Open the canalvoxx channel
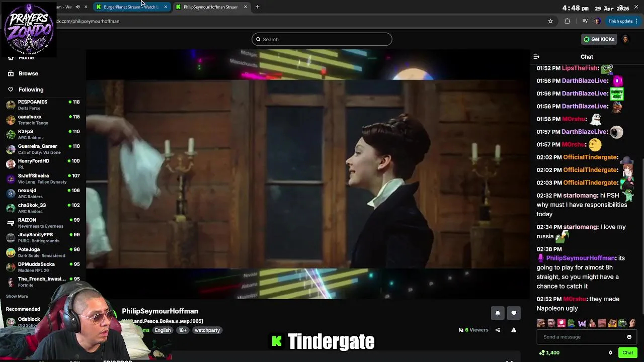Image resolution: width=644 pixels, height=362 pixels. coord(43,120)
